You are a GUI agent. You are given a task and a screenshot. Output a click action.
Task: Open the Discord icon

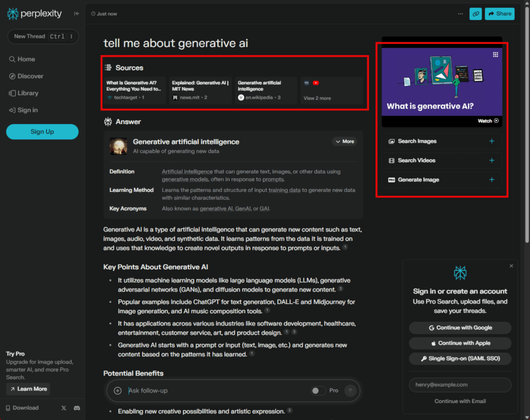point(77,408)
